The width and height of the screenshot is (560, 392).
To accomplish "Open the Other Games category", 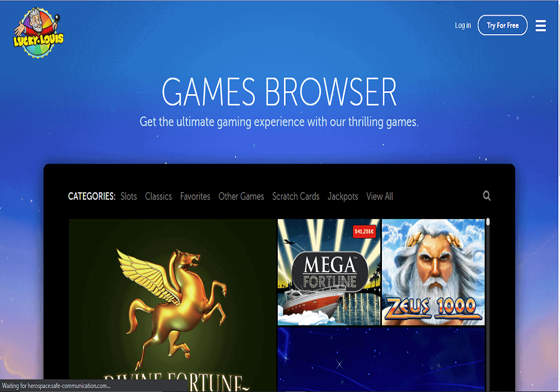I will point(241,197).
